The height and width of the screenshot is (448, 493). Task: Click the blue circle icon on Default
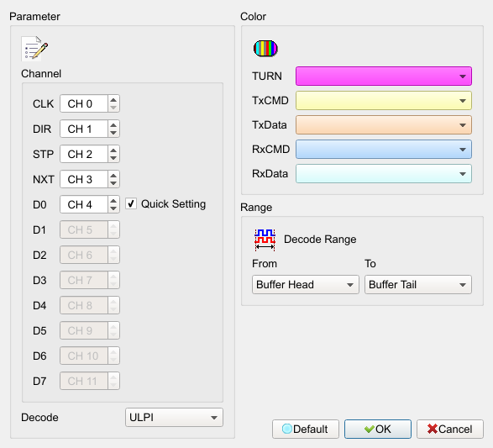tap(286, 429)
